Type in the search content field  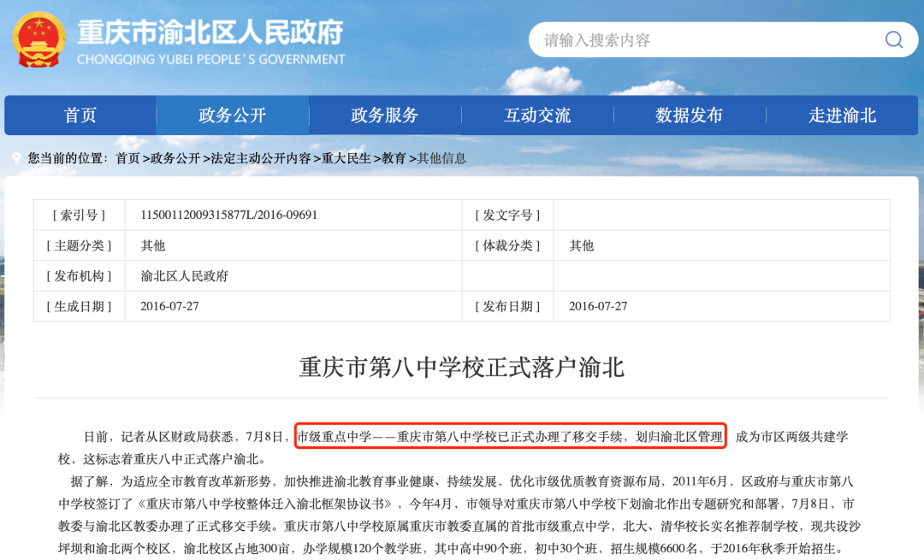tap(702, 40)
